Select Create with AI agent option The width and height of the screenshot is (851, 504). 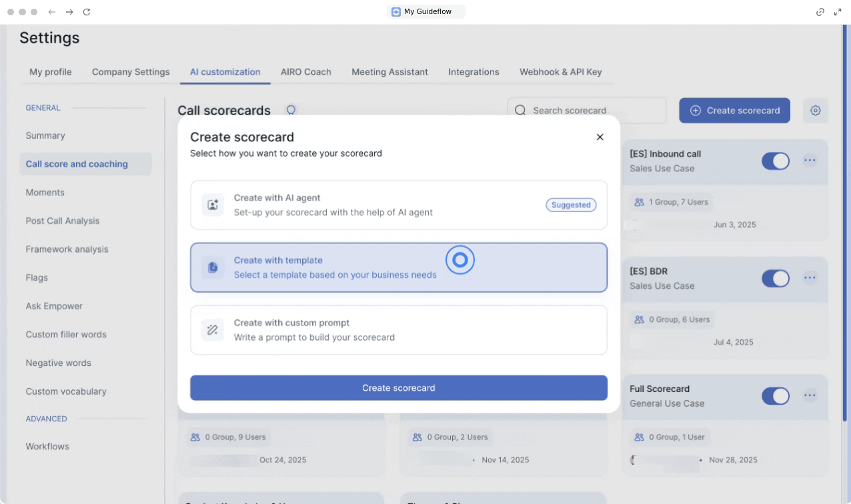[x=398, y=205]
